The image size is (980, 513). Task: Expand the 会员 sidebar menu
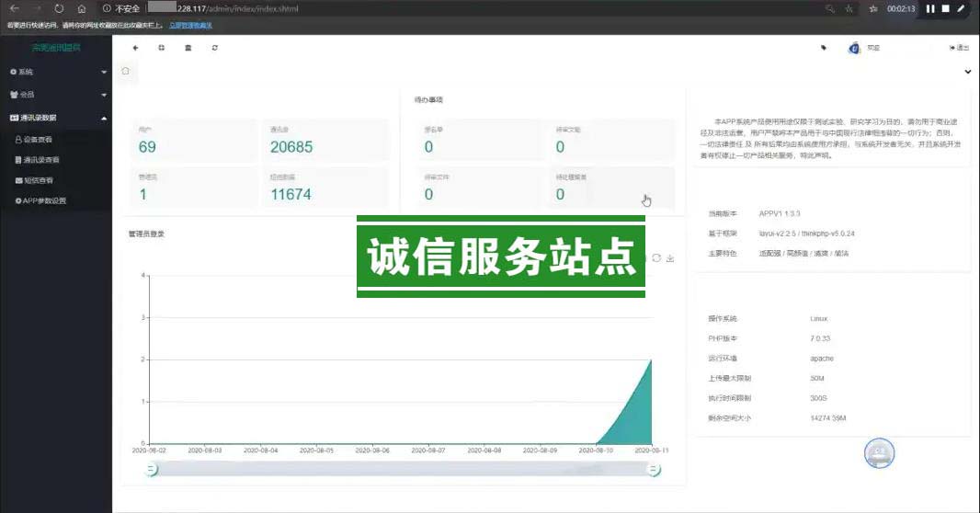(55, 94)
